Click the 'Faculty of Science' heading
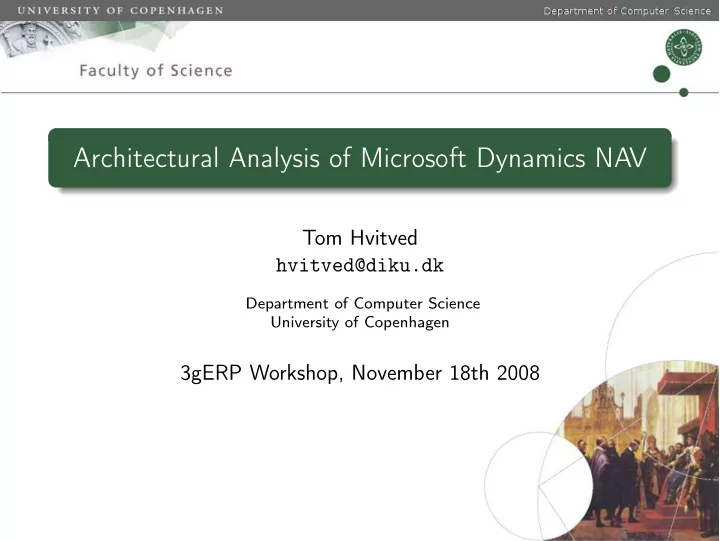The image size is (720, 541). (x=156, y=71)
